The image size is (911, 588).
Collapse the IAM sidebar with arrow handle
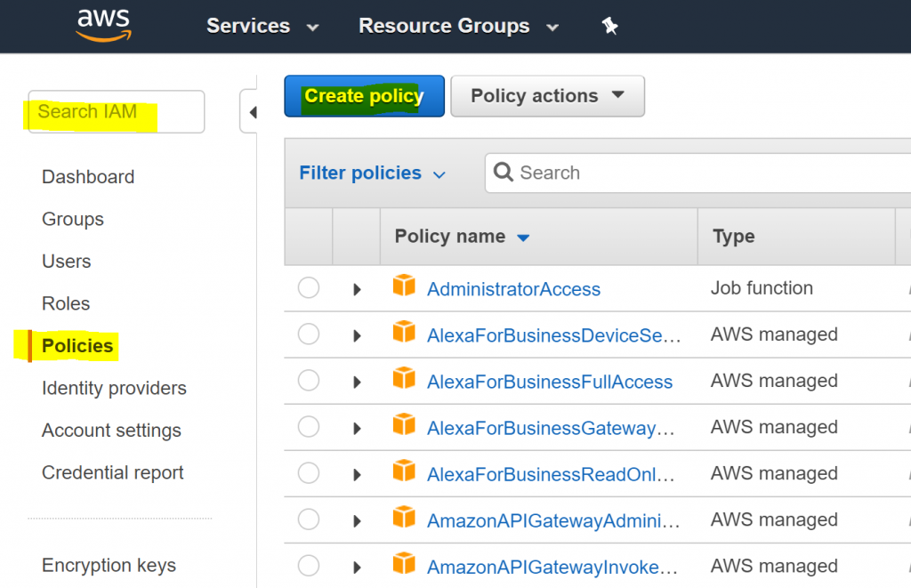[250, 111]
